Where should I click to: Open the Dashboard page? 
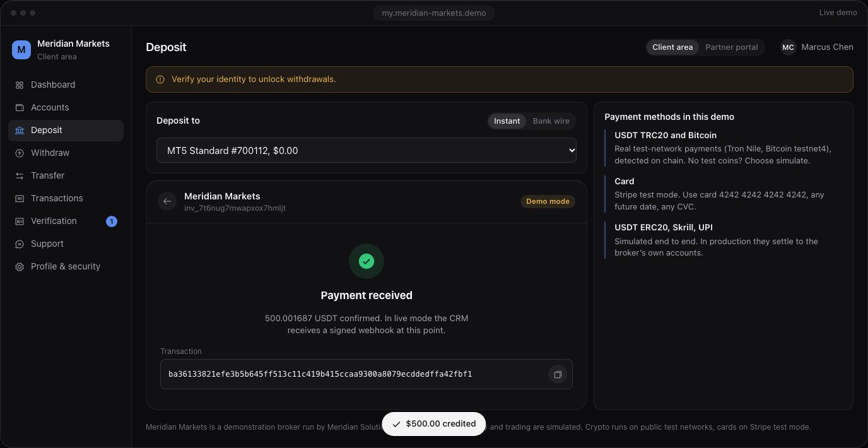66,85
